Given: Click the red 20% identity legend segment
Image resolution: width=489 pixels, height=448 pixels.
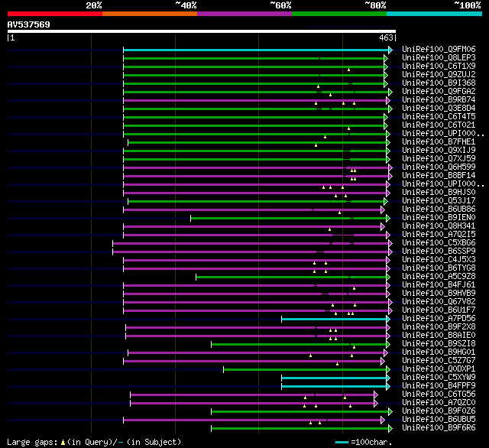Looking at the screenshot, I should (55, 14).
